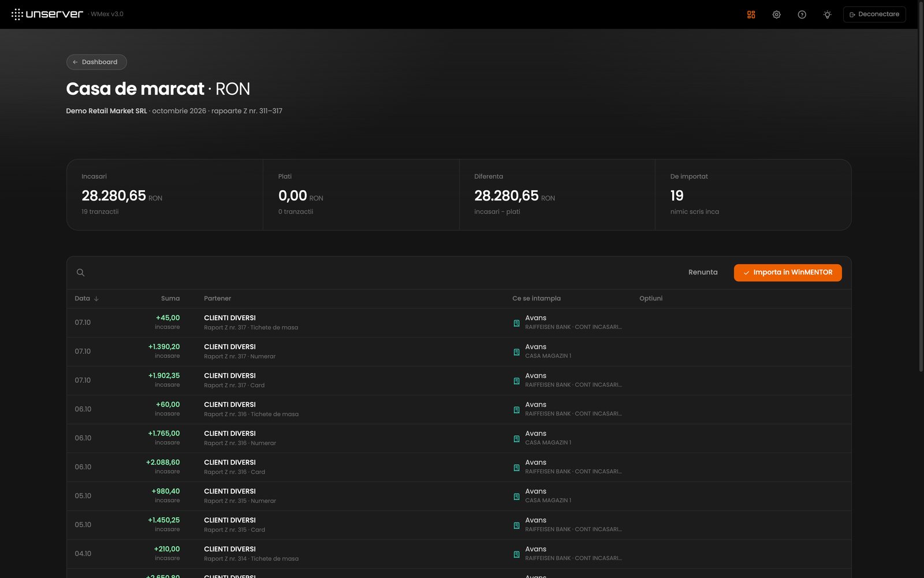924x578 pixels.
Task: Click the De importat count 19
Action: [x=677, y=196]
